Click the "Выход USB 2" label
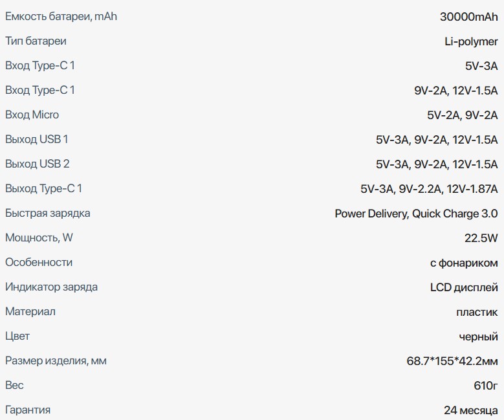This screenshot has height=420, width=504. coord(37,164)
